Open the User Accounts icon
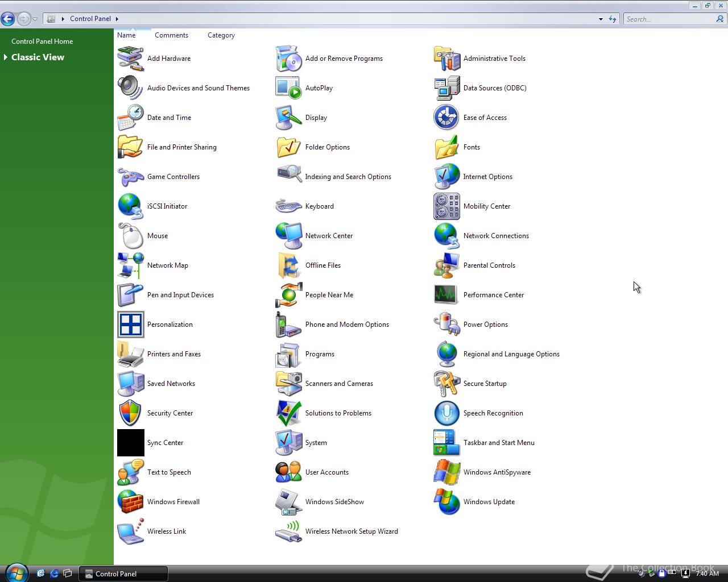Screen dimensions: 728x582 (x=288, y=472)
